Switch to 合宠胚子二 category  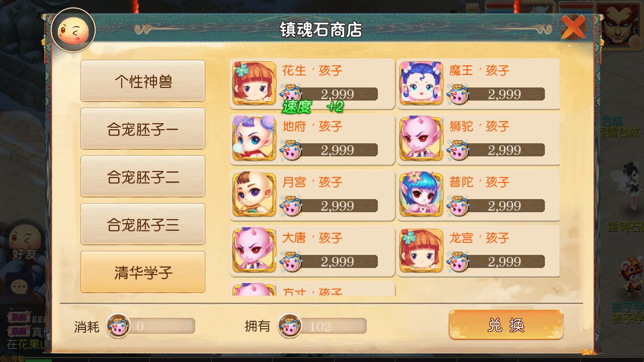coord(143,177)
